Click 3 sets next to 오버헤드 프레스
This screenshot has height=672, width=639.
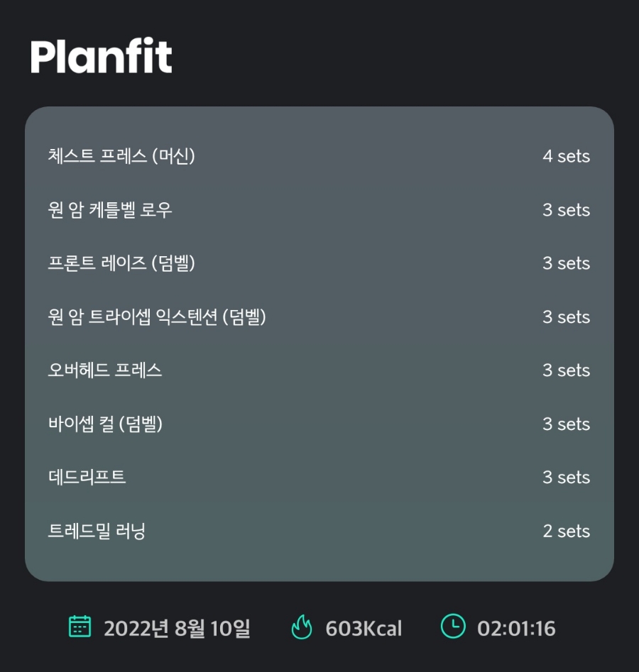coord(566,370)
